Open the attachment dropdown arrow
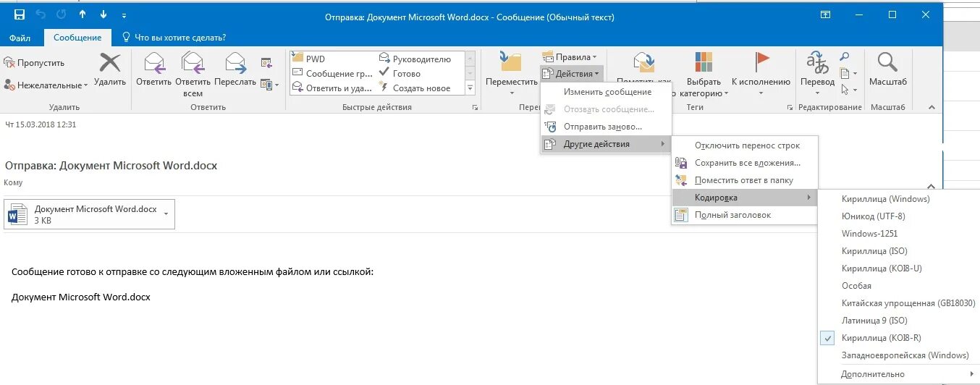Viewport: 980px width, 385px height. point(166,214)
